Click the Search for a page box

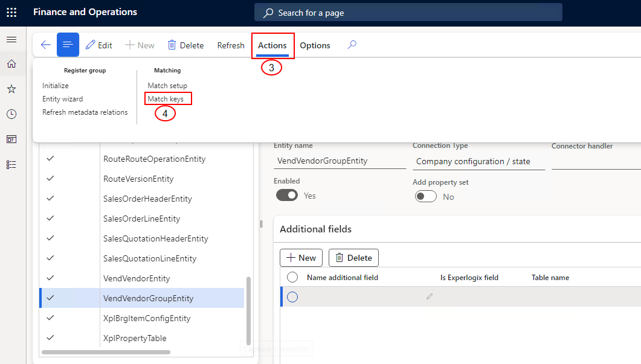tap(408, 13)
